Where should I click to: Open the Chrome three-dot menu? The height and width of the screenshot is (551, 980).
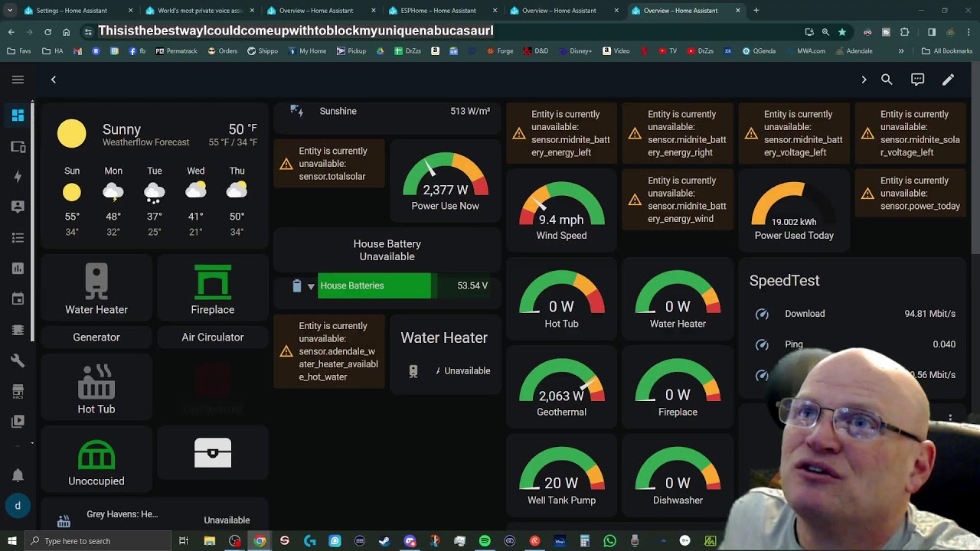[969, 32]
